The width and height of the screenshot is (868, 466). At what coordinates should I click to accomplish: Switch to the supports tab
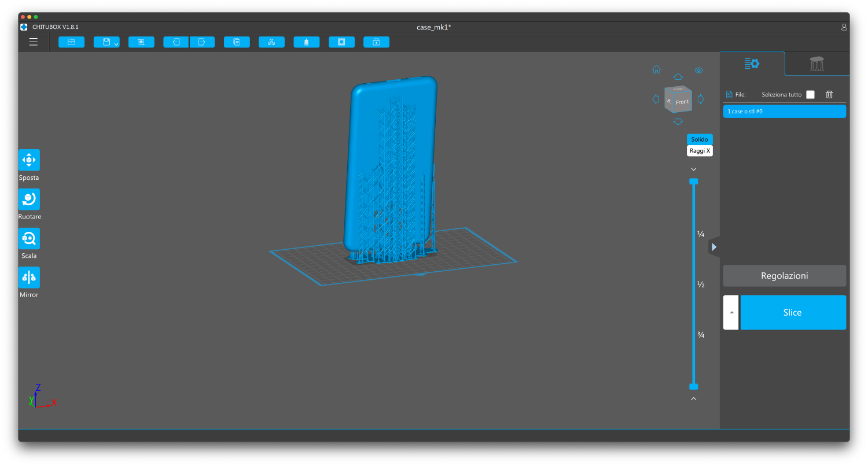pyautogui.click(x=816, y=64)
